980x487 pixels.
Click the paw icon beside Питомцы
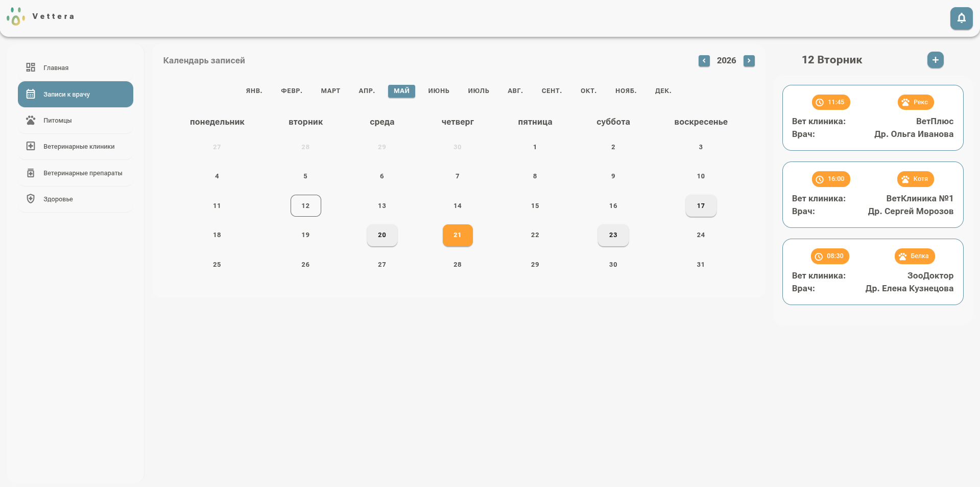[31, 120]
